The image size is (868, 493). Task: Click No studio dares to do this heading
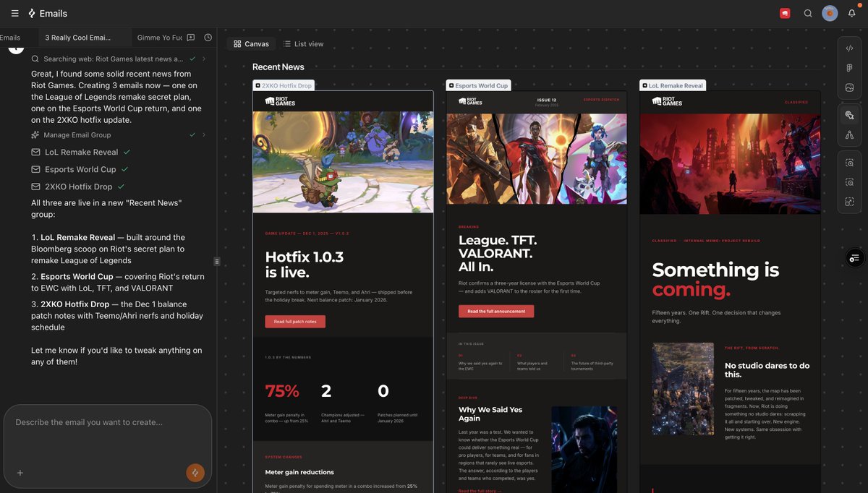767,370
